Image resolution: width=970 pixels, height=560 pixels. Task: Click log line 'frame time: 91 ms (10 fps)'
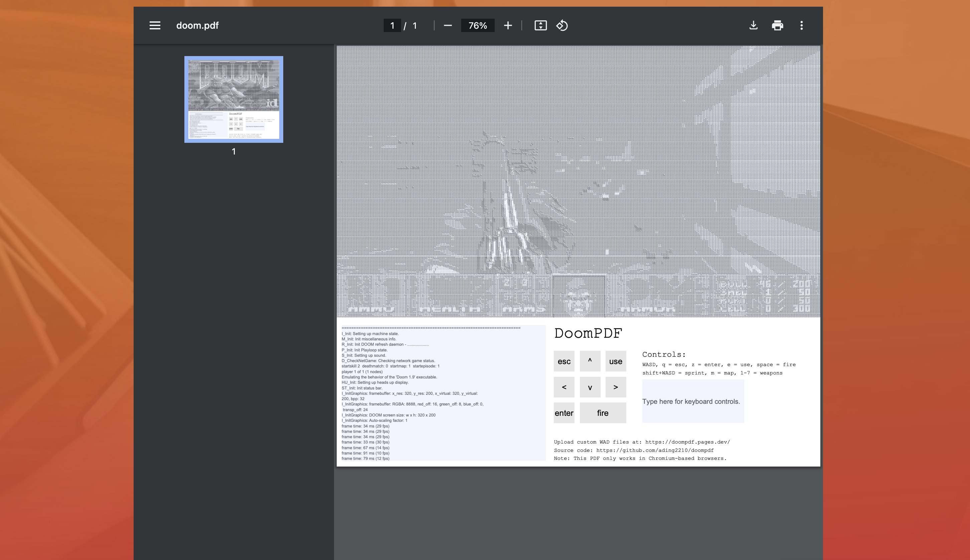point(365,453)
